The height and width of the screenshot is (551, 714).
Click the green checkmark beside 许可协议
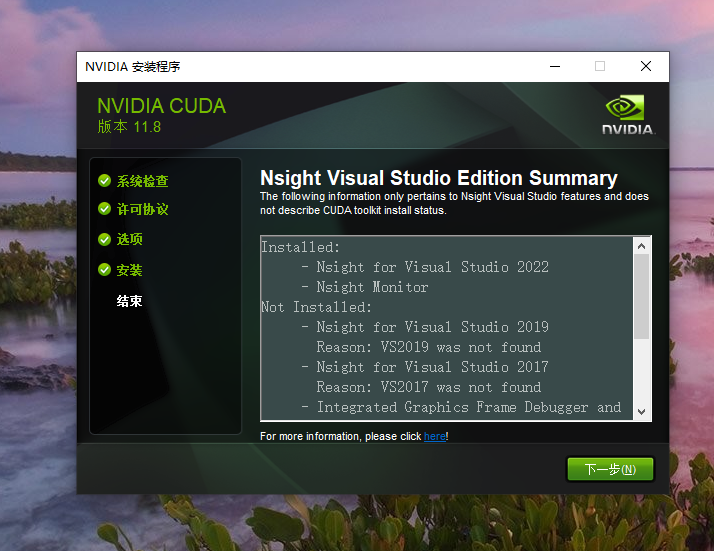click(x=104, y=209)
